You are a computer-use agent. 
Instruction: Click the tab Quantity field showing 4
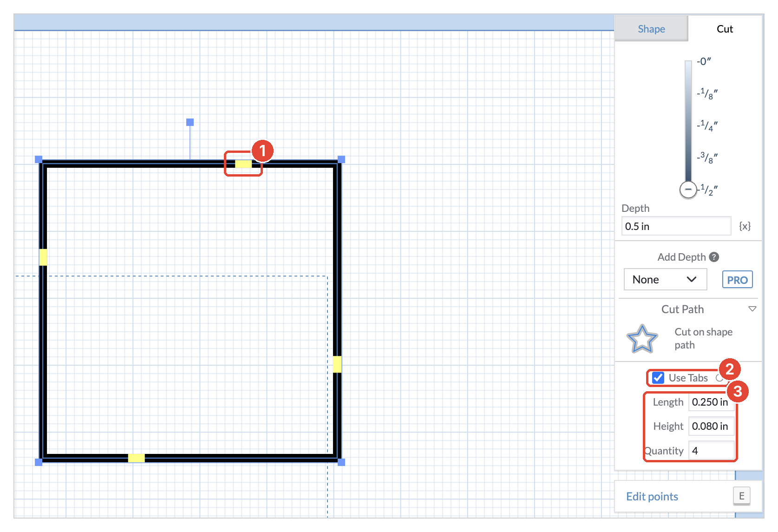pos(711,451)
